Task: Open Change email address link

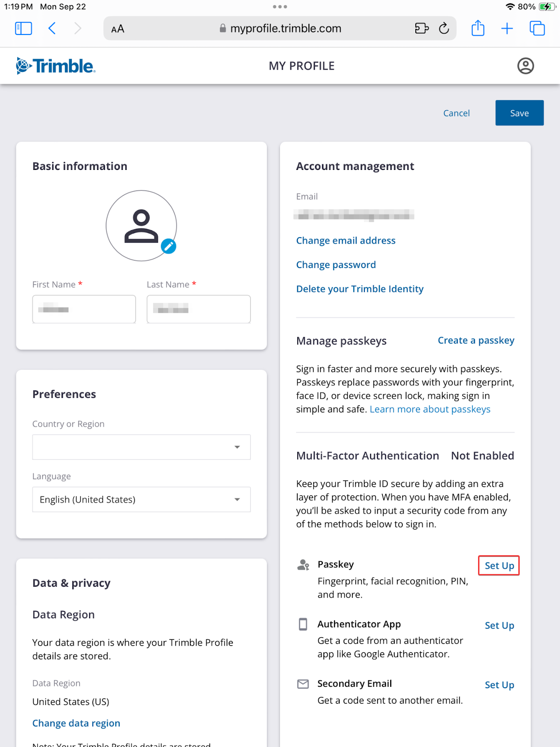Action: [346, 240]
